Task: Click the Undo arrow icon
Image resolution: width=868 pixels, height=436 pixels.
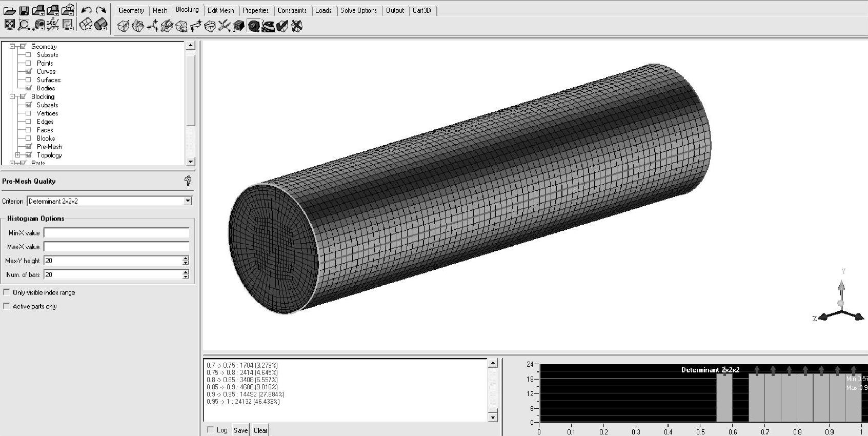Action: [87, 10]
